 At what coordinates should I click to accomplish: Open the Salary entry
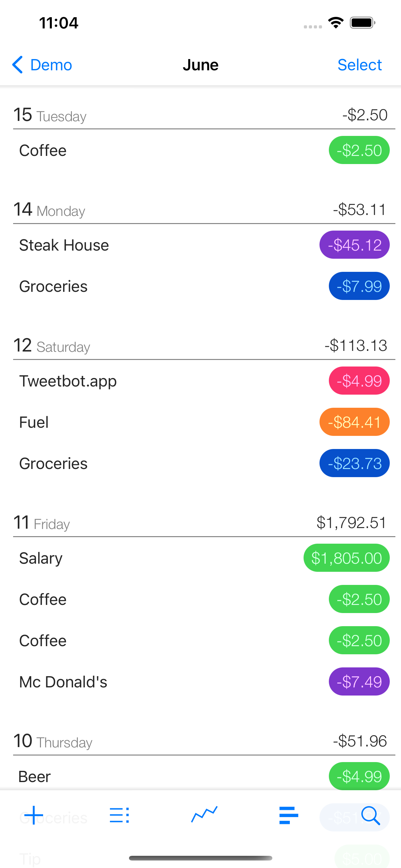41,558
